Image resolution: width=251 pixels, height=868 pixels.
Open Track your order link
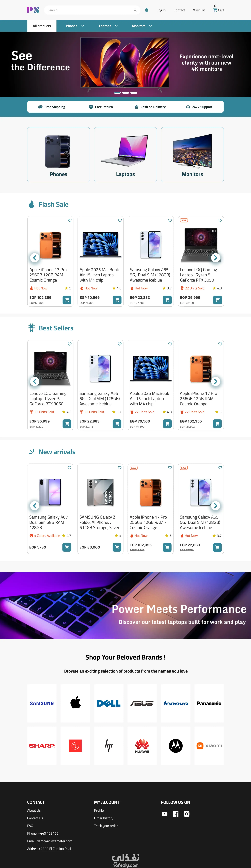106,826
